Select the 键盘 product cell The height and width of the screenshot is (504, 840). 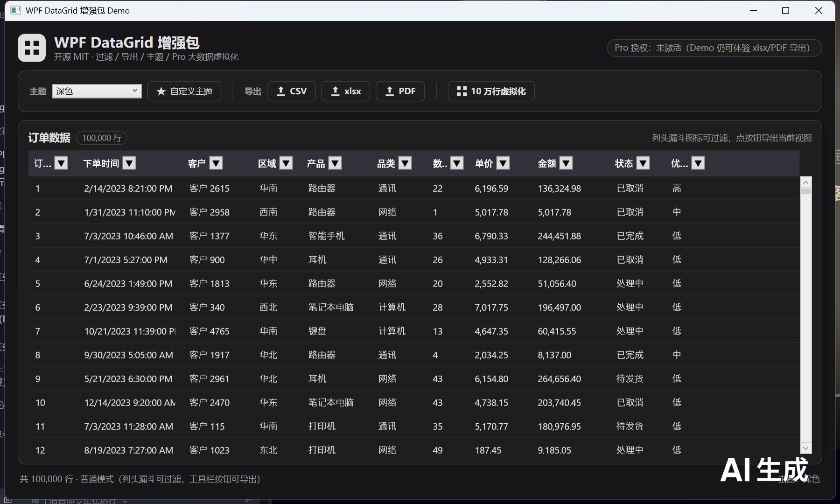click(x=317, y=331)
